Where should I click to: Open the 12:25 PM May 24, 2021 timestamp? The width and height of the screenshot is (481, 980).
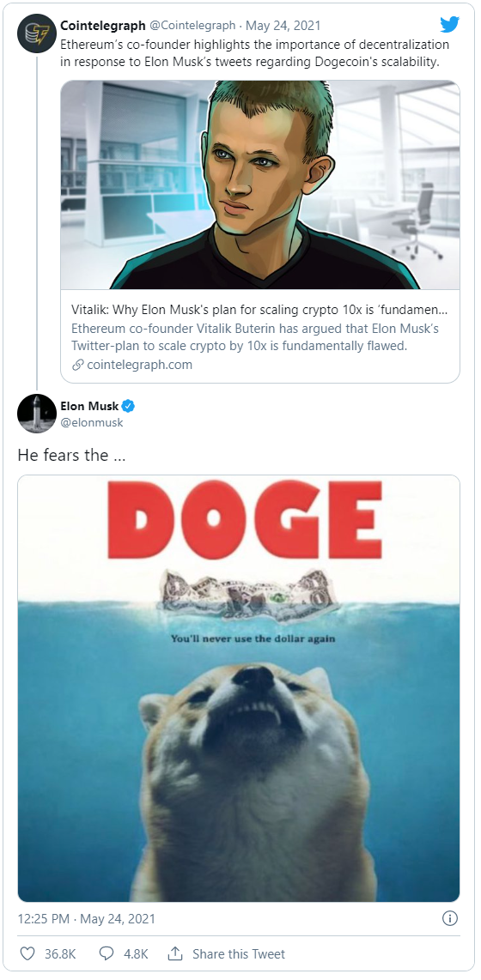(x=86, y=919)
